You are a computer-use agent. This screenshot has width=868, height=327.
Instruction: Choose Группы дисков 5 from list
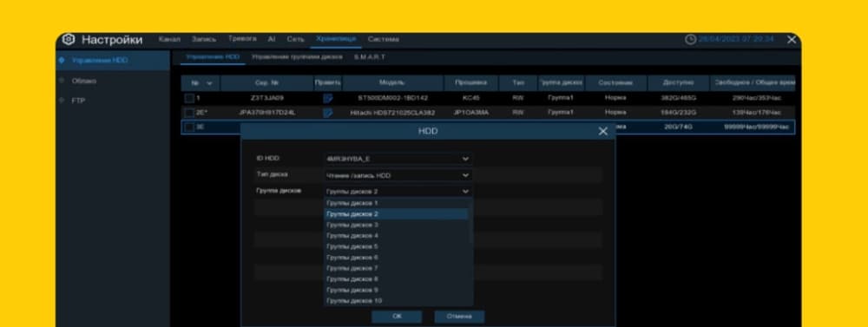[x=397, y=247]
